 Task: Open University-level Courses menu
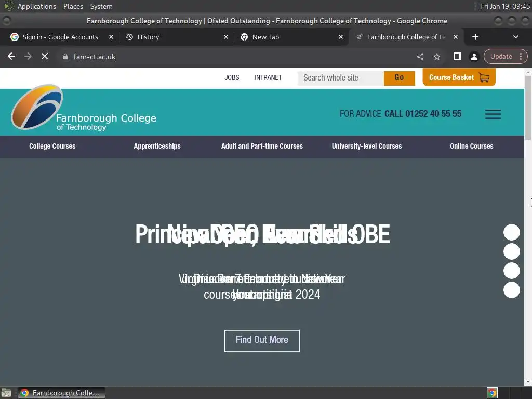(367, 146)
